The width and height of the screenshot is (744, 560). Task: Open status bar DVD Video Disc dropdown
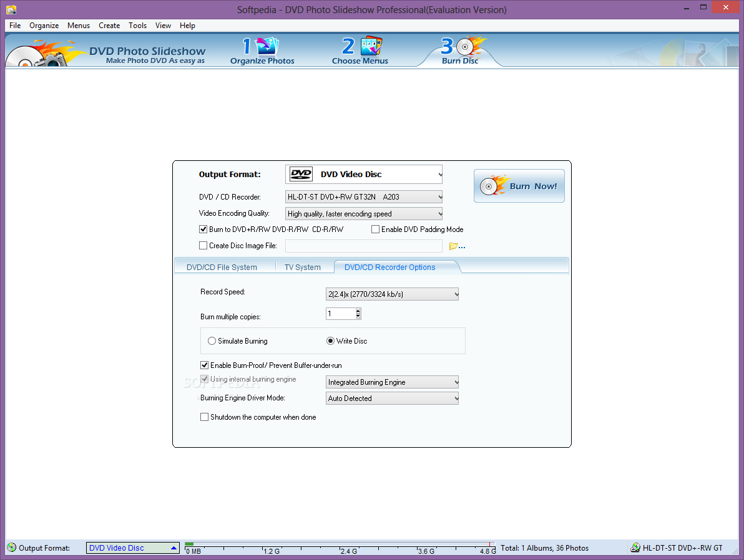click(x=133, y=548)
